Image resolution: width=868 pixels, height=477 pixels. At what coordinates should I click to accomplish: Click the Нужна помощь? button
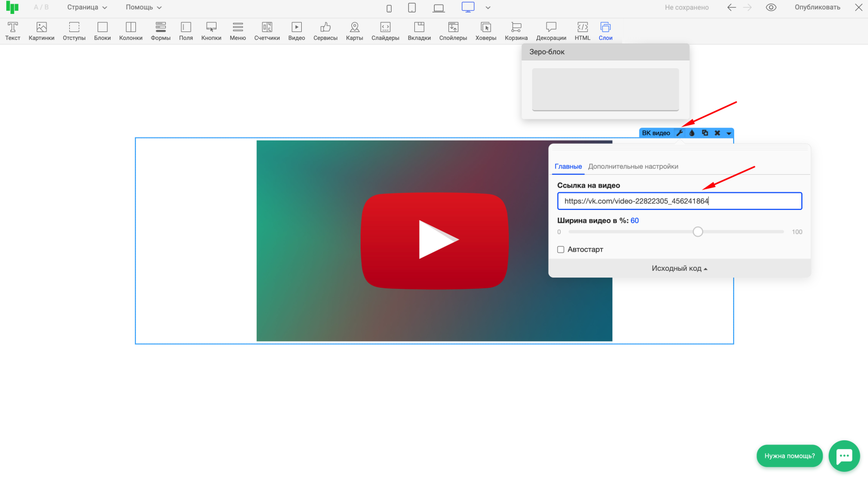(789, 456)
